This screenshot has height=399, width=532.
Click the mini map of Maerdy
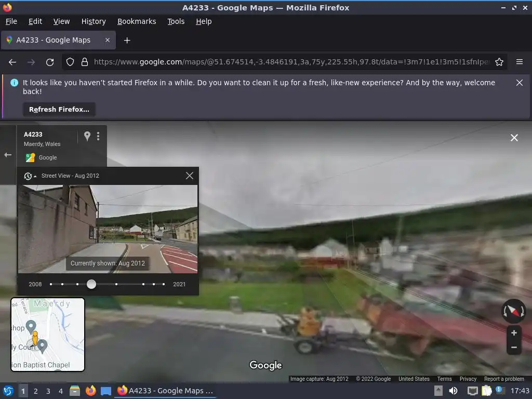48,335
